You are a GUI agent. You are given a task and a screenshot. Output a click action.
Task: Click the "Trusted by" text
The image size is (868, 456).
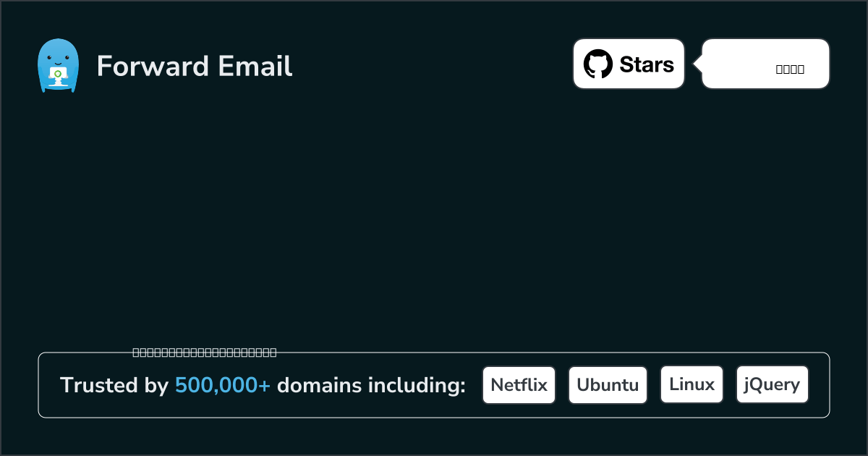[x=114, y=385]
